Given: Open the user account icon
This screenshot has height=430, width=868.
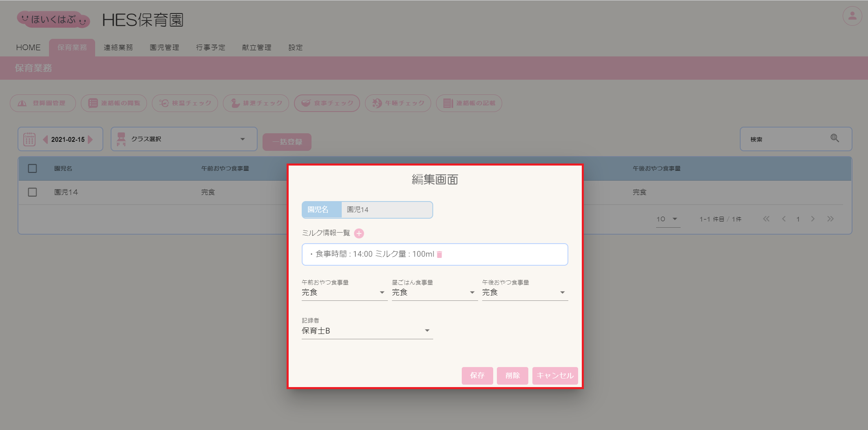Looking at the screenshot, I should 852,16.
